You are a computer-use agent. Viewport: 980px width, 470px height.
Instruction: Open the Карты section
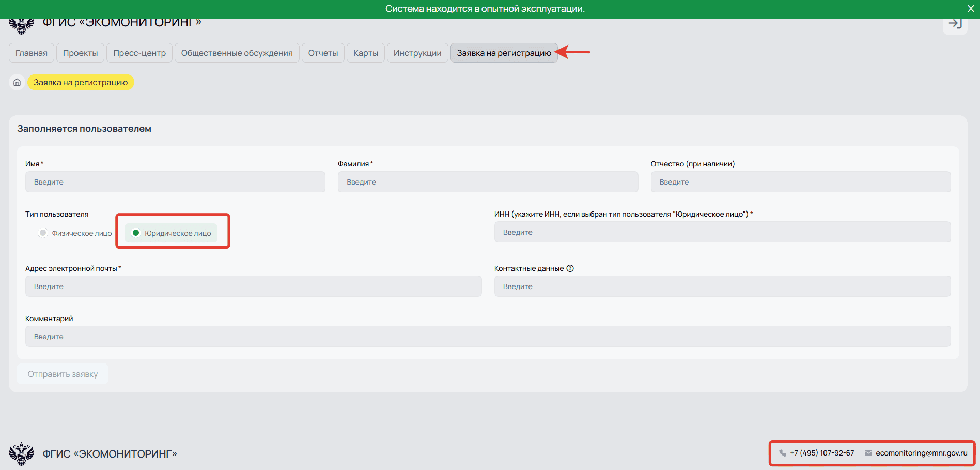point(365,53)
